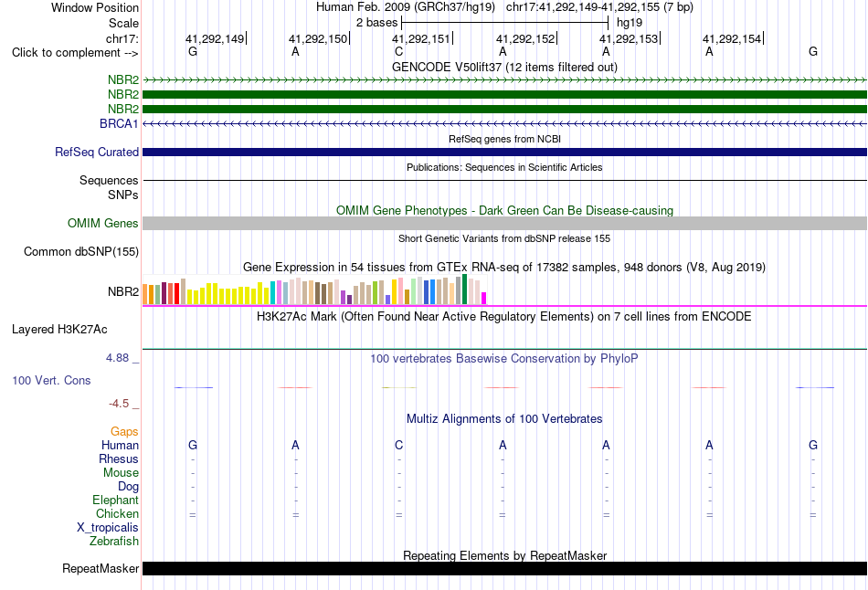Click the SNPs track label
Viewport: 868px width, 590px height.
click(123, 195)
